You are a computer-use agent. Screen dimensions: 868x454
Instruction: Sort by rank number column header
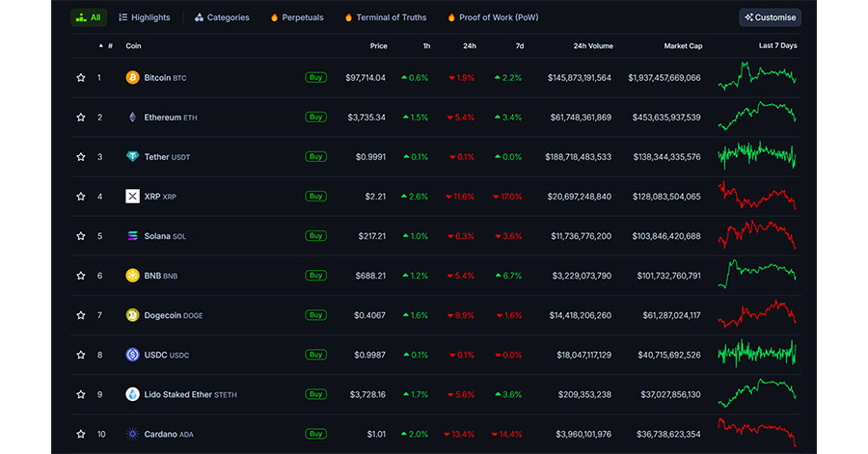(x=106, y=46)
